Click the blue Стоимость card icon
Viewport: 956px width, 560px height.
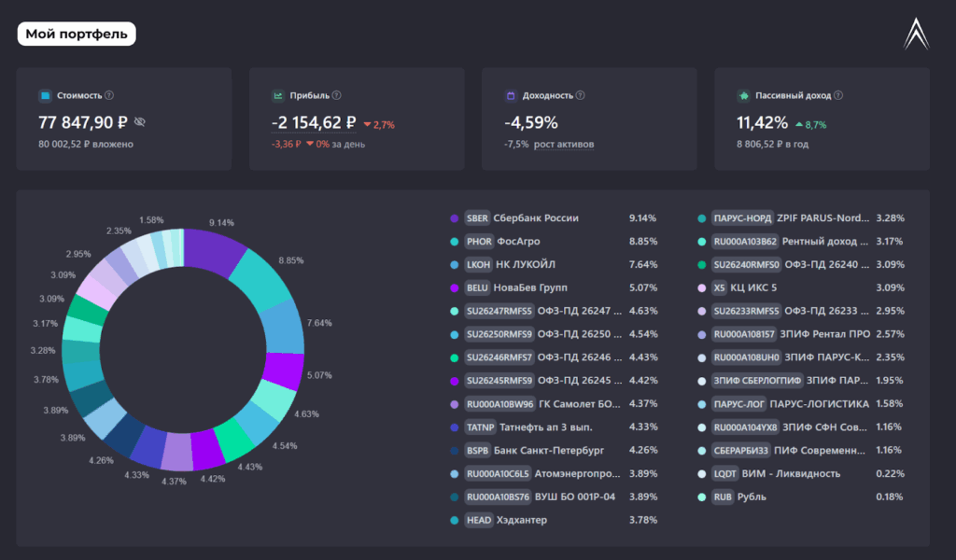(x=45, y=96)
